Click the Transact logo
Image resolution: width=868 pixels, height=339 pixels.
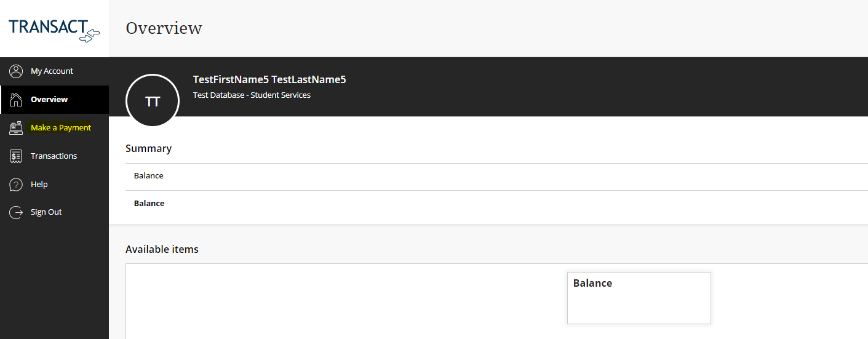[54, 29]
